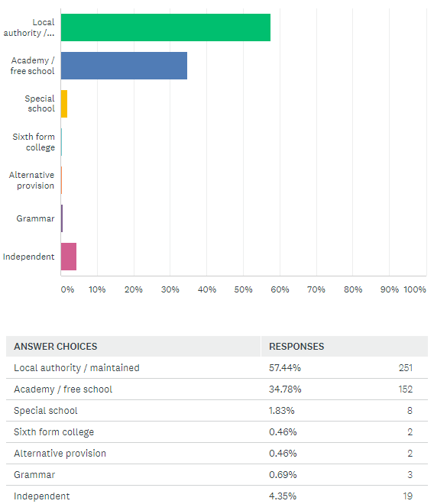
Task: Click the 251 response count
Action: 406,368
